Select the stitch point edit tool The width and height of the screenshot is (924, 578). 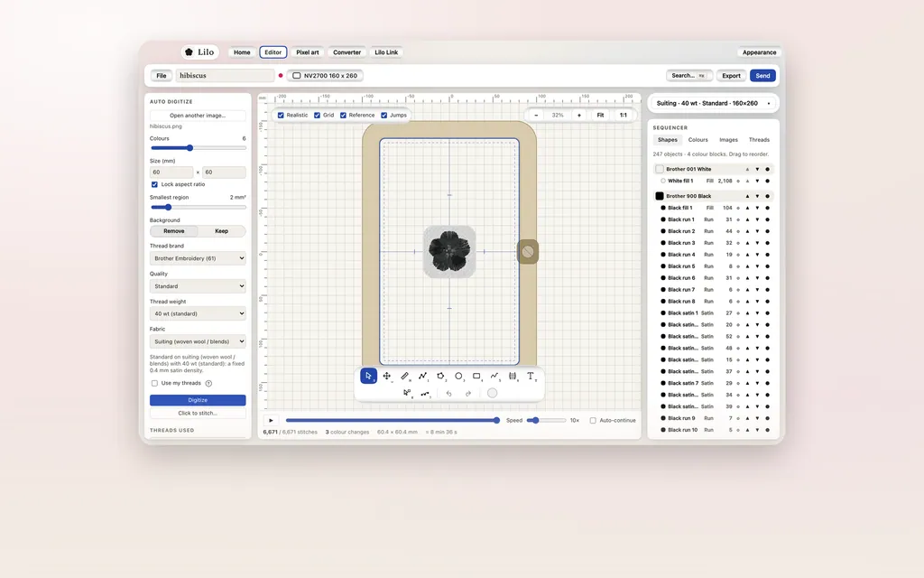(x=425, y=393)
